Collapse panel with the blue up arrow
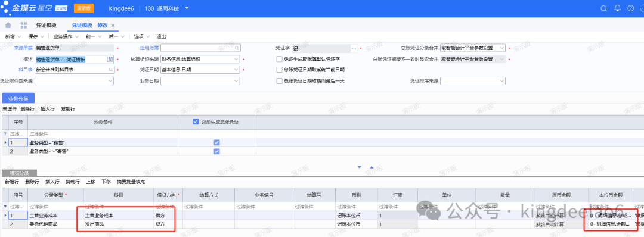The width and height of the screenshot is (644, 237). [x=371, y=167]
